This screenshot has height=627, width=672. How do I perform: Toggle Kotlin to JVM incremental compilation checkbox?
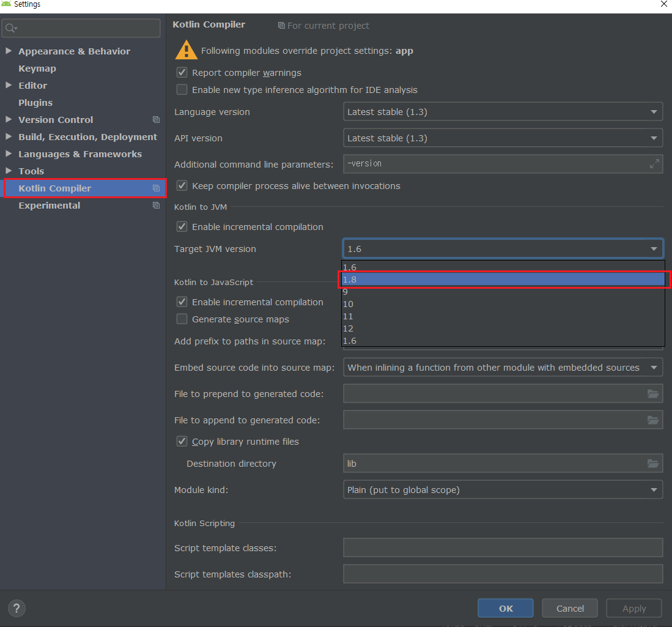point(182,226)
